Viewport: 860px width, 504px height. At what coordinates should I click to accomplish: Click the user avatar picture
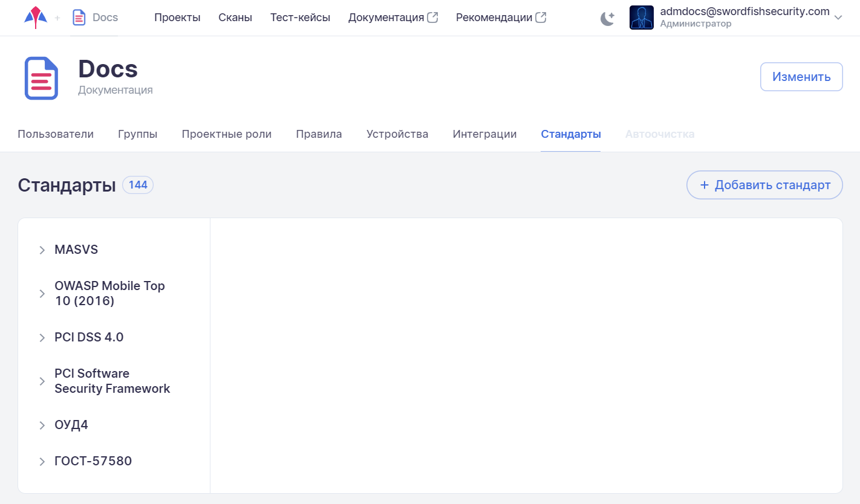pos(641,18)
